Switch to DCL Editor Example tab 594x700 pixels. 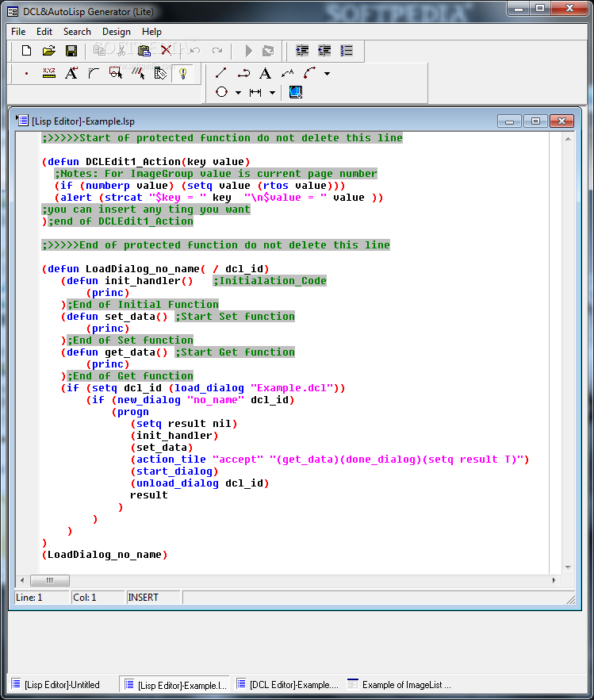click(287, 684)
